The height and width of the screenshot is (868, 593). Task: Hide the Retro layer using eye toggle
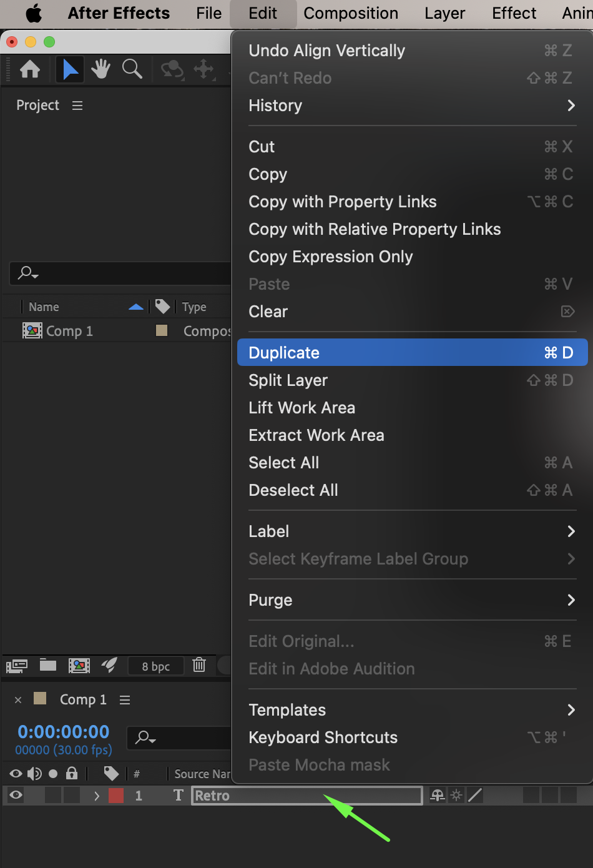(x=16, y=795)
